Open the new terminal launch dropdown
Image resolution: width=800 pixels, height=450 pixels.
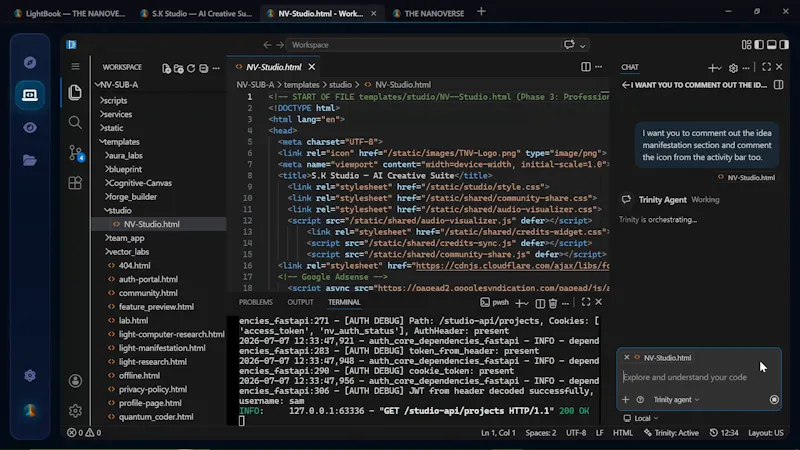click(525, 304)
